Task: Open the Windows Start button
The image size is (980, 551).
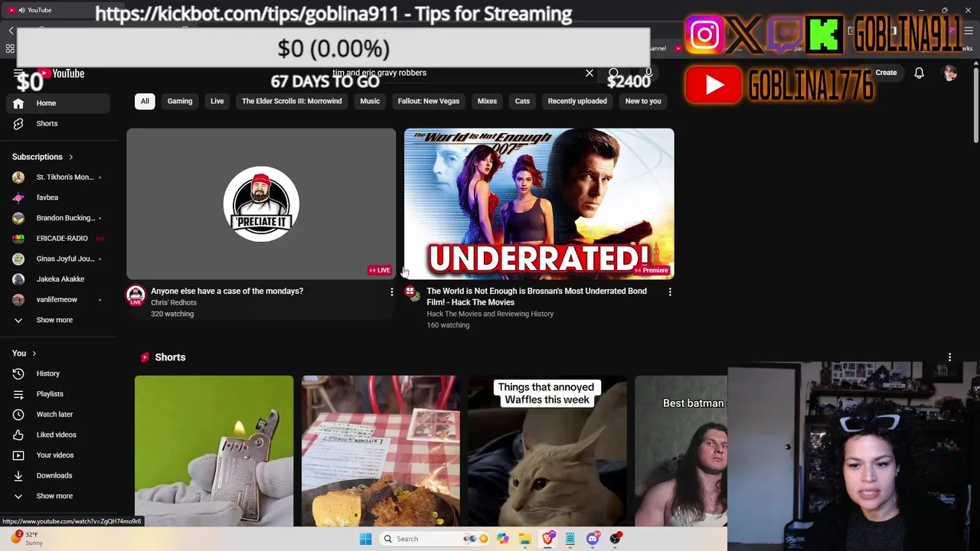Action: tap(366, 539)
